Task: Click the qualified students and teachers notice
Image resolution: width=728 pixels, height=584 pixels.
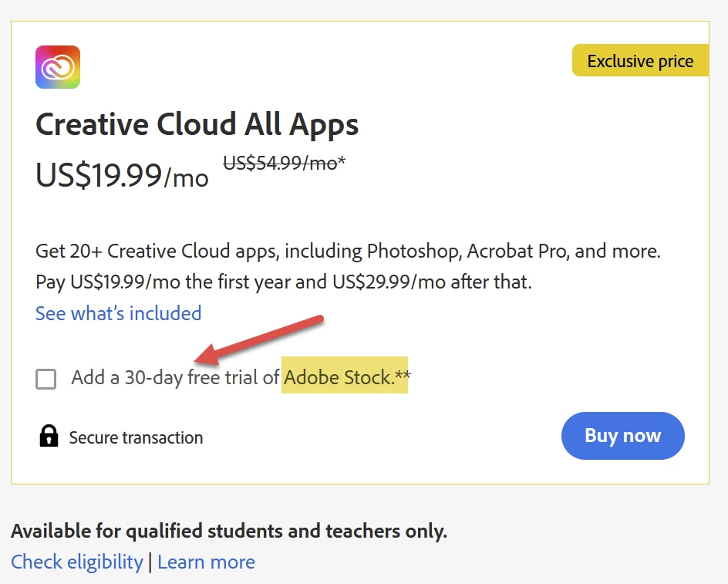Action: [228, 531]
